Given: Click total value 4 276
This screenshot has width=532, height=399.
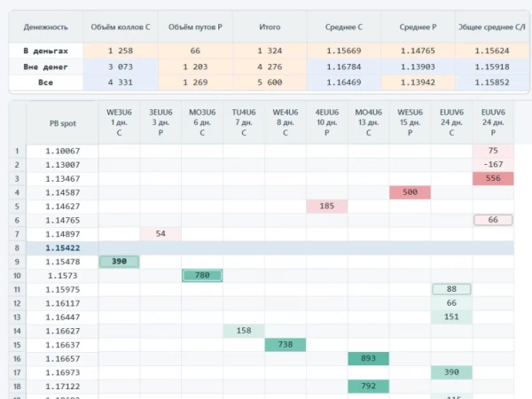Looking at the screenshot, I should point(270,66).
